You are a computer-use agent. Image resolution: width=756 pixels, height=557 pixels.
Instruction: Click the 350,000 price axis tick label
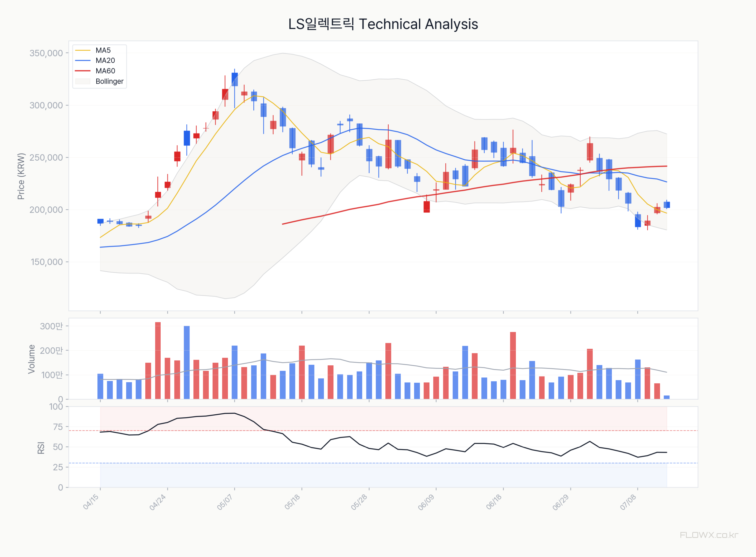[46, 53]
